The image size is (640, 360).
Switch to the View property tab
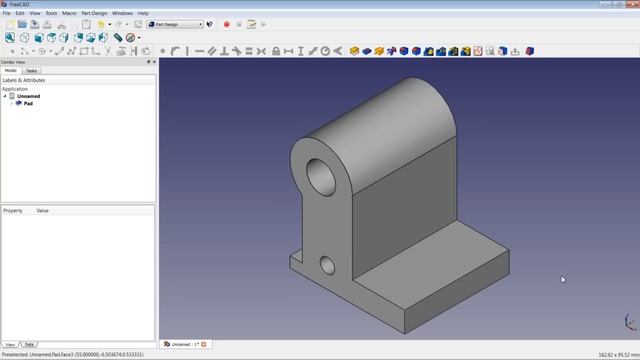(10, 345)
